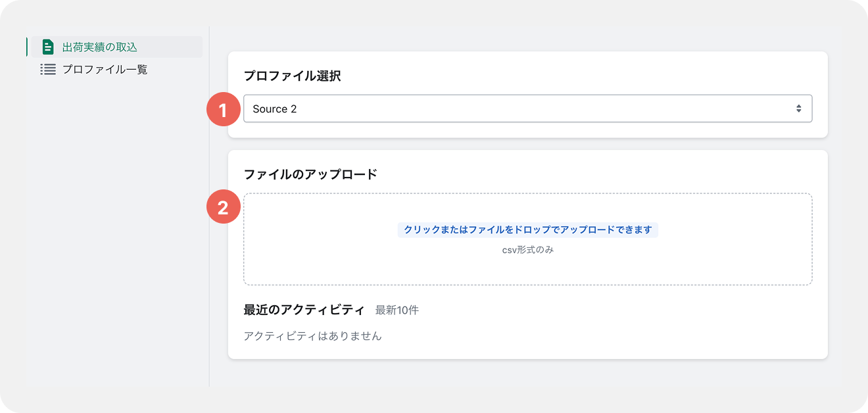Click the csv形式のみ hint text

pyautogui.click(x=527, y=250)
